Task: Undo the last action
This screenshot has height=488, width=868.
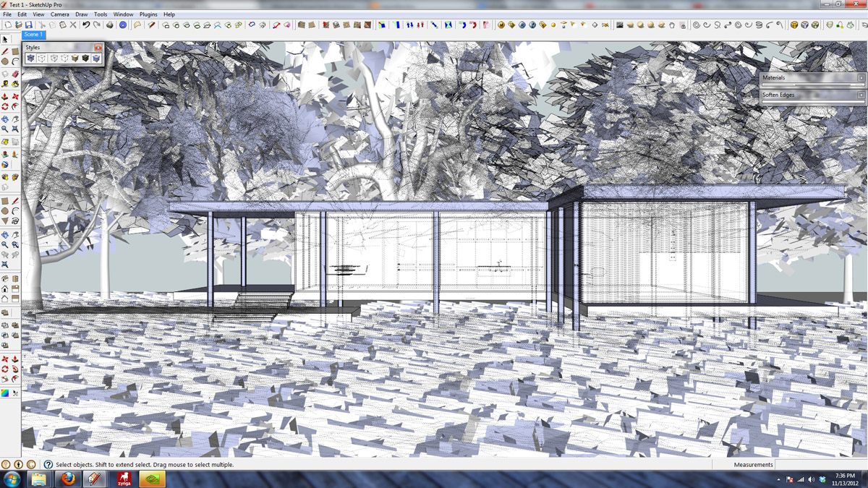Action: [x=85, y=24]
